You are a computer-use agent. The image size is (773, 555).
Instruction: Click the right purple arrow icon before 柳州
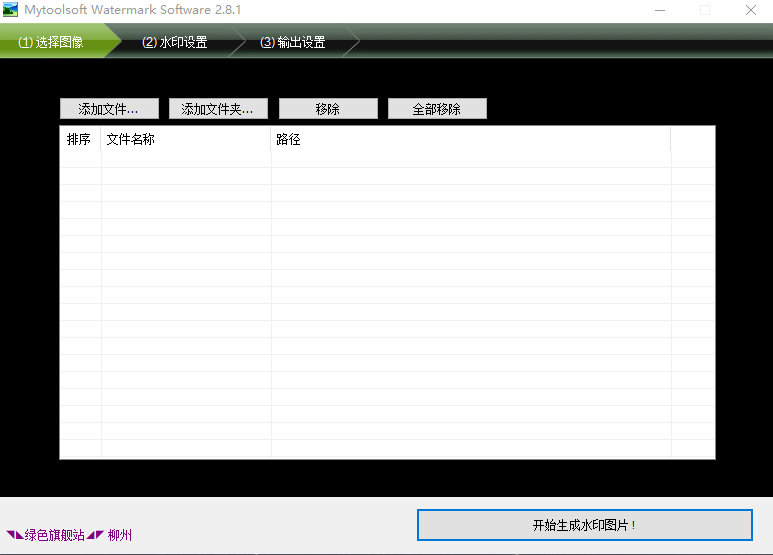point(95,535)
